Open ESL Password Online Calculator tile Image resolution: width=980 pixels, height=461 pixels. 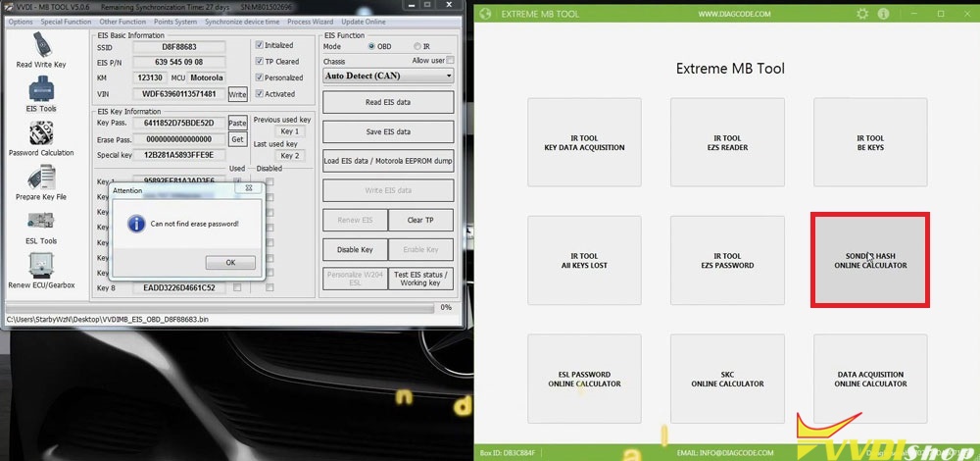click(584, 379)
